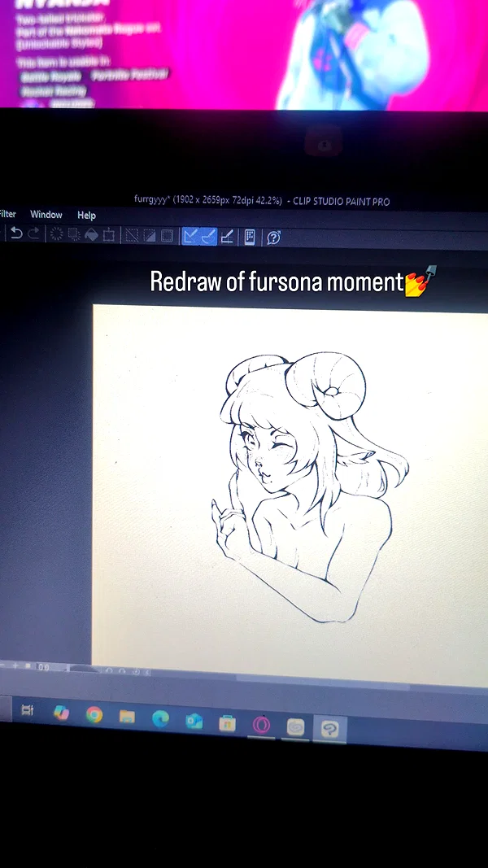
Task: Toggle Snap to Ruler
Action: pyautogui.click(x=190, y=237)
